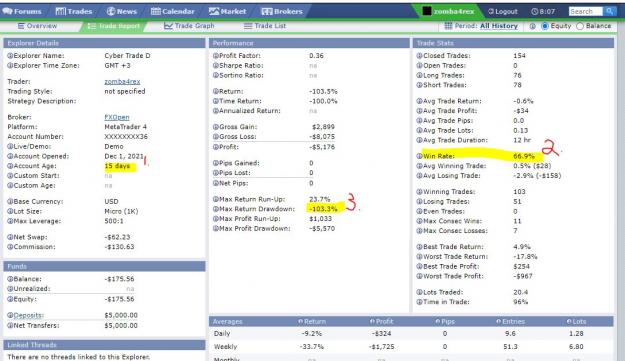Open the Calendar menu
Screen dimensions: 625x361
173,11
